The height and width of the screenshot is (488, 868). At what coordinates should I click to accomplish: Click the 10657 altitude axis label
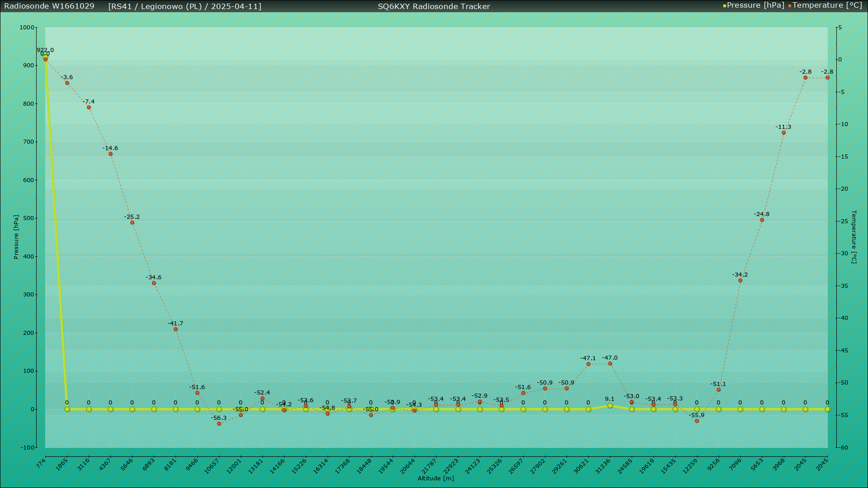click(212, 466)
